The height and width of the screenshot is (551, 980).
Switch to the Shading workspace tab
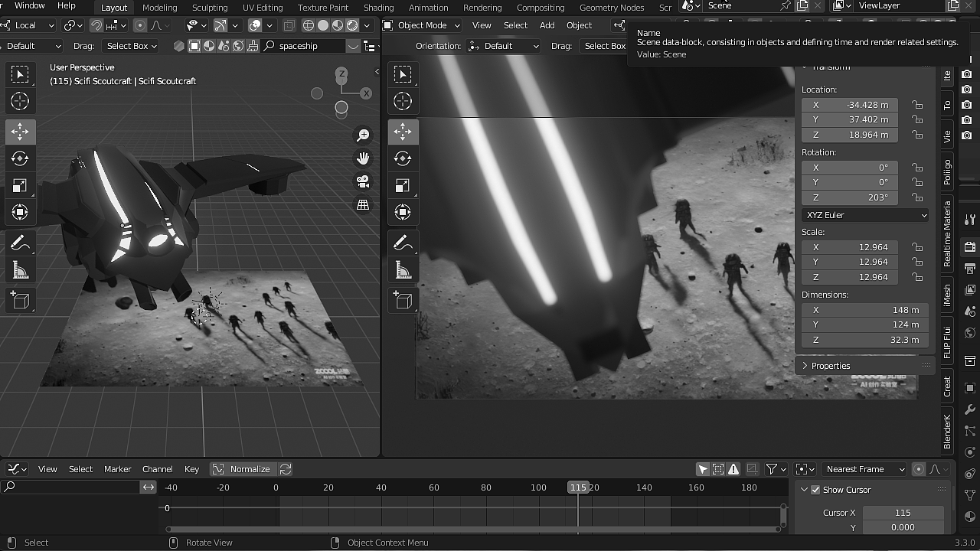pos(378,8)
